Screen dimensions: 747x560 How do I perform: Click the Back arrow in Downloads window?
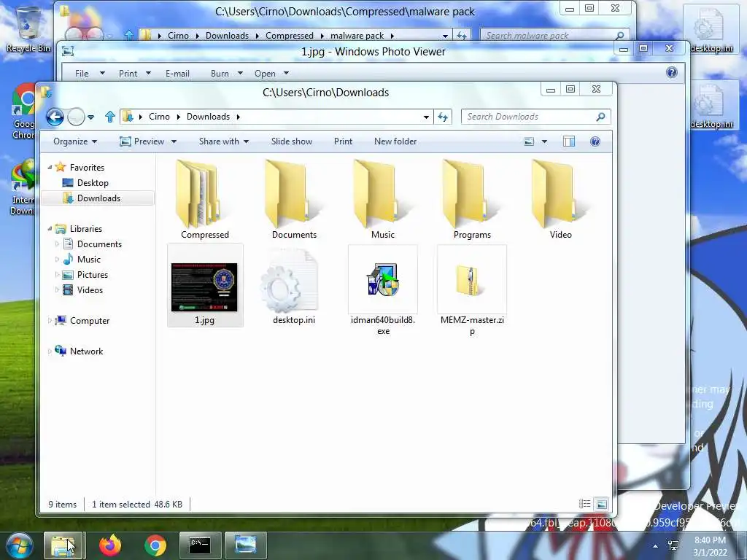[55, 117]
